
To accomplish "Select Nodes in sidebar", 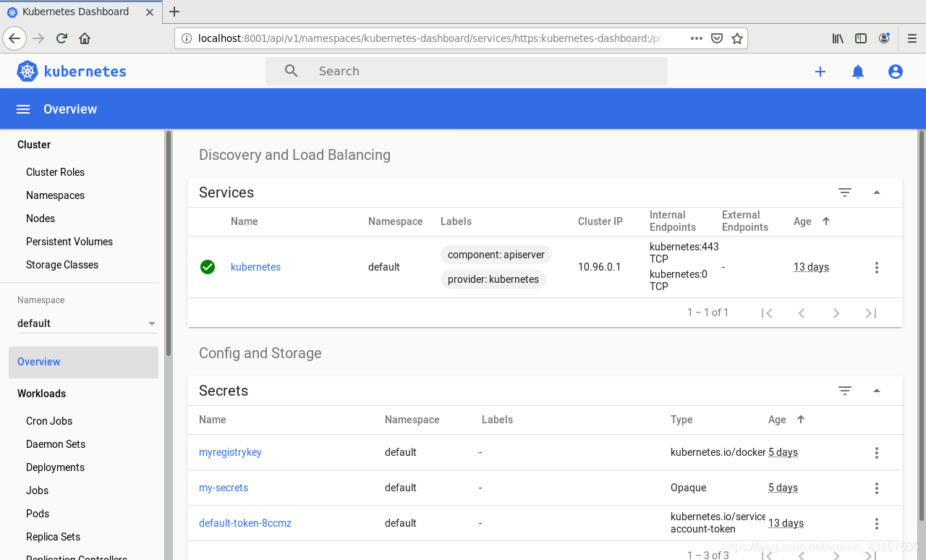I will point(41,219).
